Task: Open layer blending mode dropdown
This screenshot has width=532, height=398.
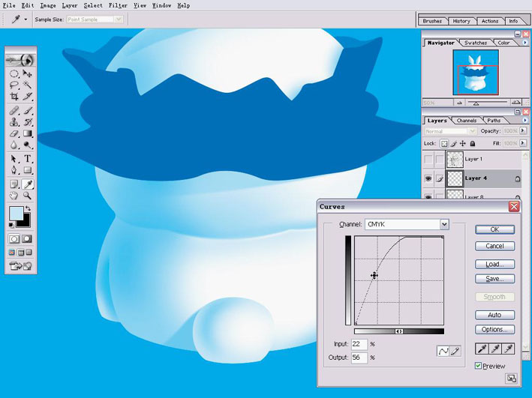Action: tap(450, 131)
